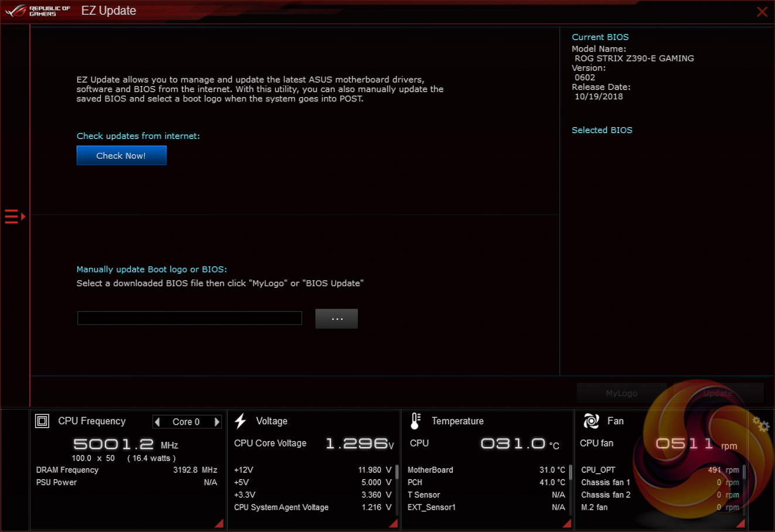Click 'Check updates from internet:' label
775x532 pixels.
pyautogui.click(x=138, y=136)
